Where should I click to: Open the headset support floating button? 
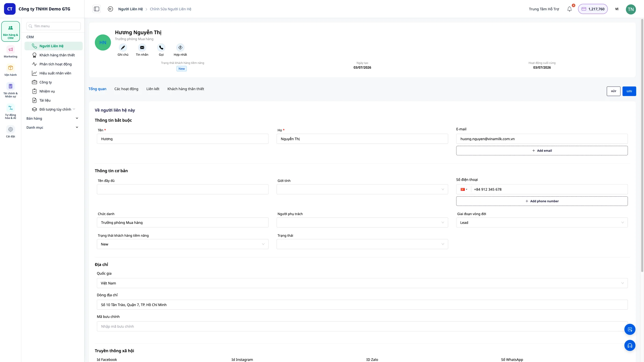630,346
